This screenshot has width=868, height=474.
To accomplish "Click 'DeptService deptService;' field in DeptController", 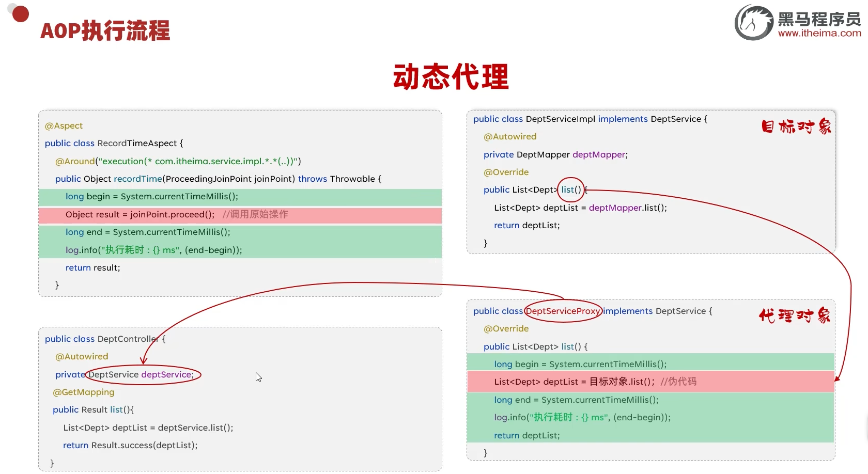I will click(141, 374).
